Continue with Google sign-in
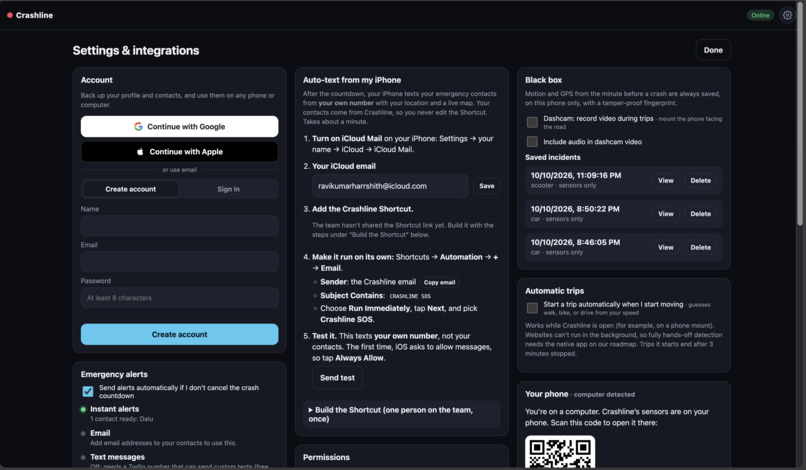The image size is (806, 470). (179, 126)
